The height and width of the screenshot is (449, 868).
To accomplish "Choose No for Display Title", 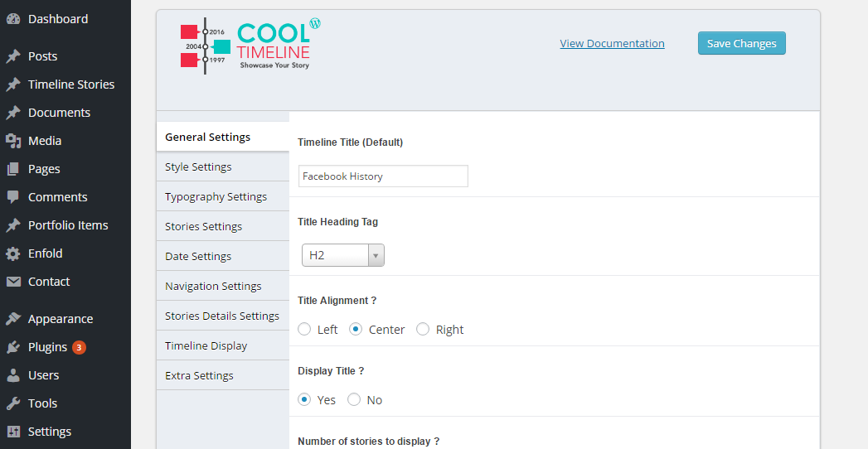I will click(354, 399).
